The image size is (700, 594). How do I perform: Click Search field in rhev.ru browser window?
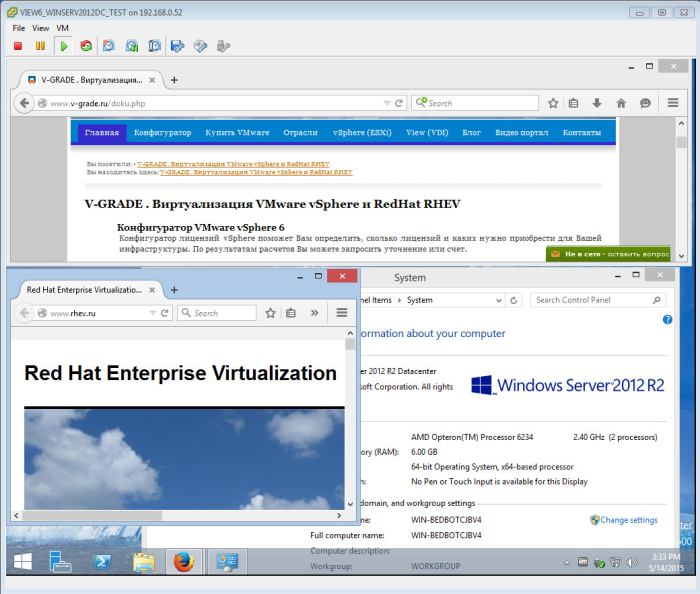coord(217,313)
